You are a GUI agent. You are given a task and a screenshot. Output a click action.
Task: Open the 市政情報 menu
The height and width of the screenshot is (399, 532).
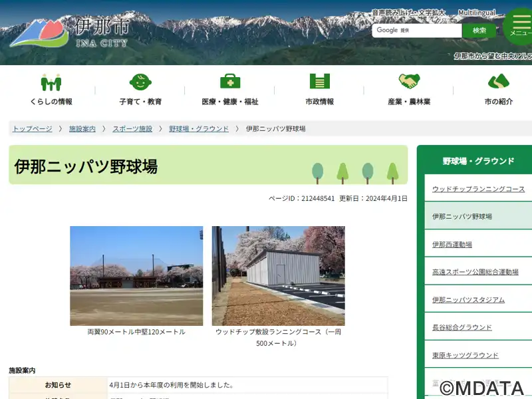click(320, 102)
